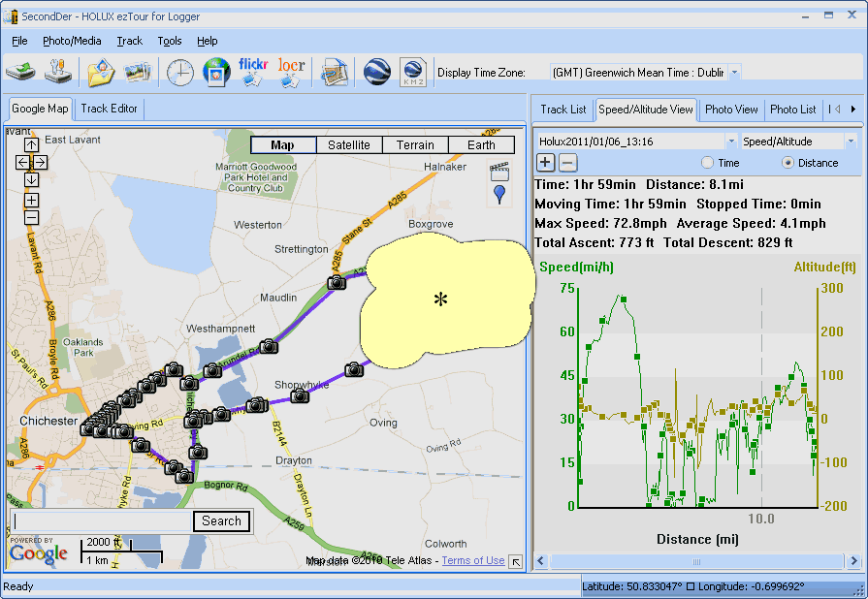
Task: Zoom in map with plus control
Action: pos(32,201)
